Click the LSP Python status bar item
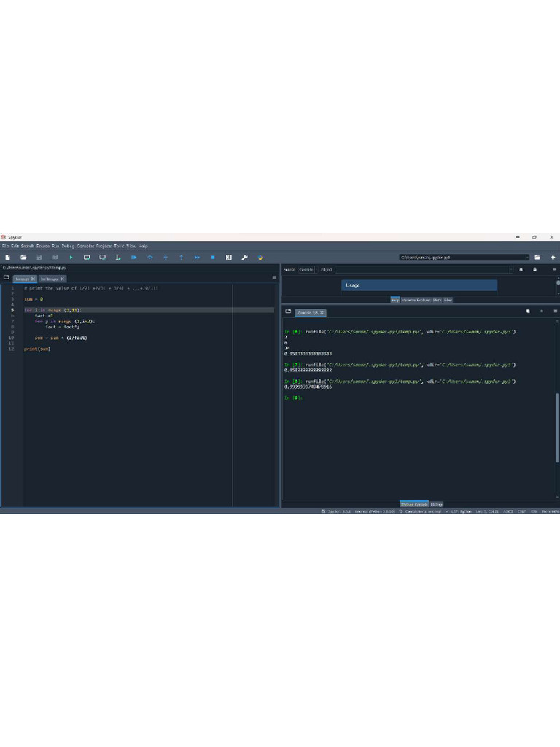 coord(461,511)
